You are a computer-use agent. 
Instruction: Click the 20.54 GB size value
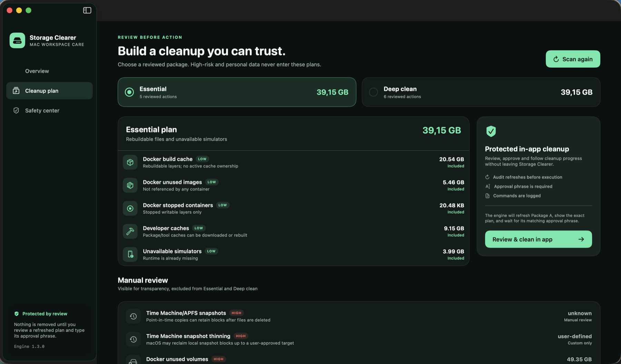click(451, 159)
